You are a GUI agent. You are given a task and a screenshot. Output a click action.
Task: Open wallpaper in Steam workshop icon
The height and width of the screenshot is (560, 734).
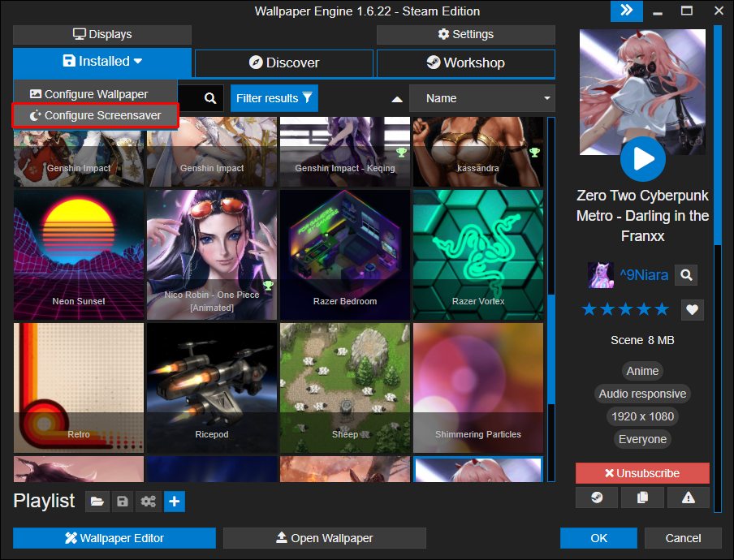596,498
